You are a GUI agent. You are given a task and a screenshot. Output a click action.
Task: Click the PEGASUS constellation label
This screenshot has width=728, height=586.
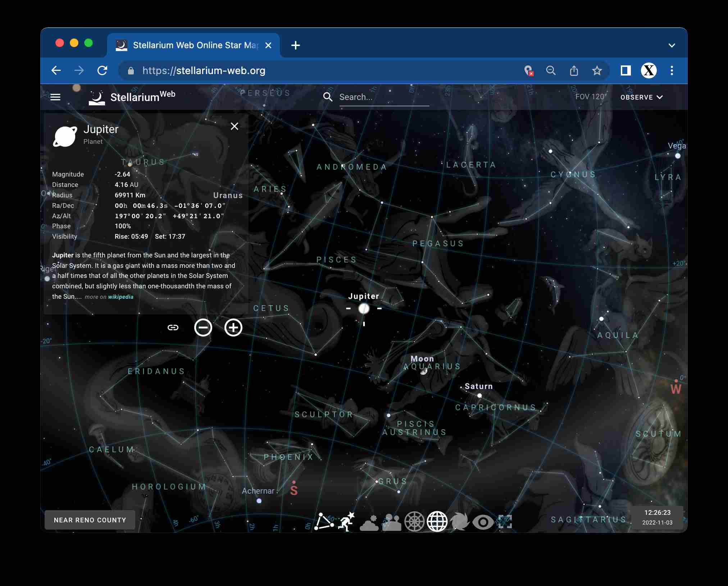[x=438, y=244]
